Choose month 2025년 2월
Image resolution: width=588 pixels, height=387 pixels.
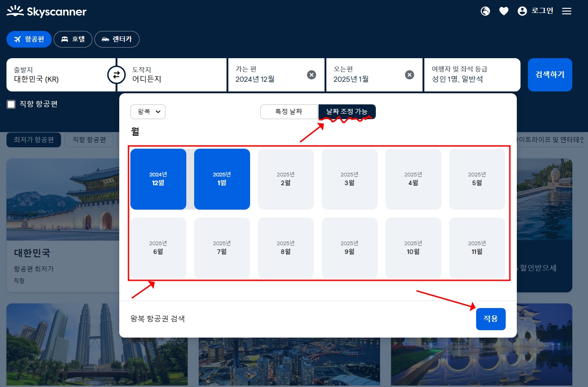pyautogui.click(x=286, y=179)
